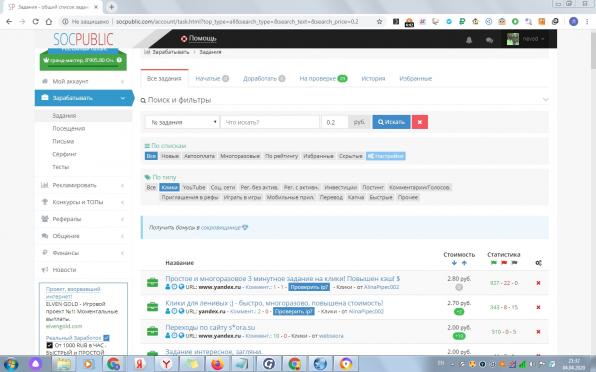Viewport: 596px width, 372px height.
Task: Open the chat messages icon in header
Action: 489,40
